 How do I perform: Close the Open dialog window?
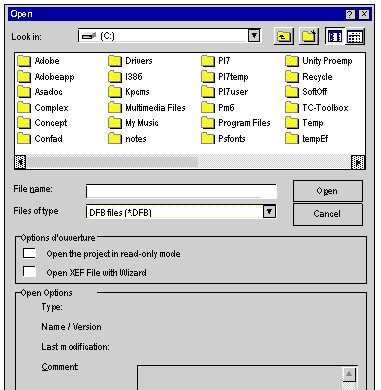click(364, 14)
